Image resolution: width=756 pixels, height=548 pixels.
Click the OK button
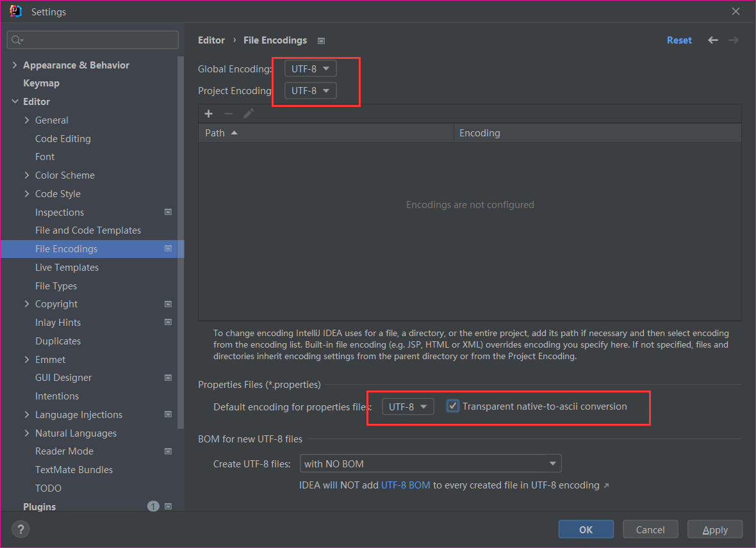click(586, 529)
